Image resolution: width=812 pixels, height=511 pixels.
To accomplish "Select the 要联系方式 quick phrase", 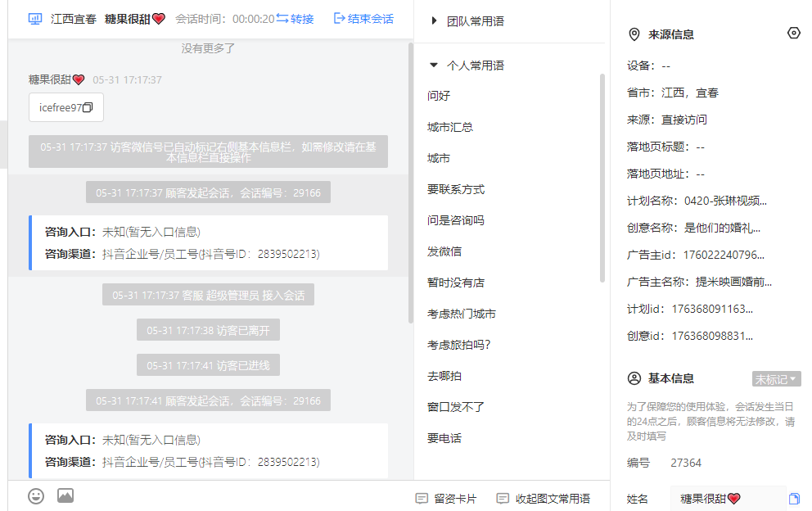I will click(x=456, y=189).
